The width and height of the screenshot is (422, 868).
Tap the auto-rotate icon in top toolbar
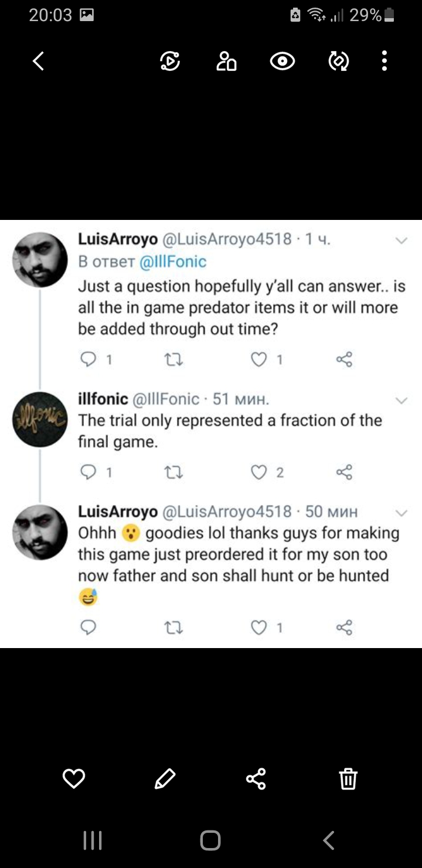339,61
